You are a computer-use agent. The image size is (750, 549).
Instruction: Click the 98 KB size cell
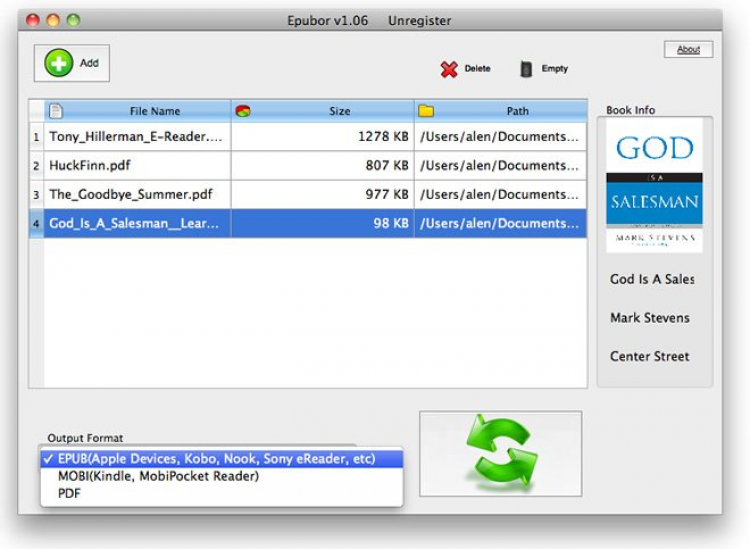point(322,223)
